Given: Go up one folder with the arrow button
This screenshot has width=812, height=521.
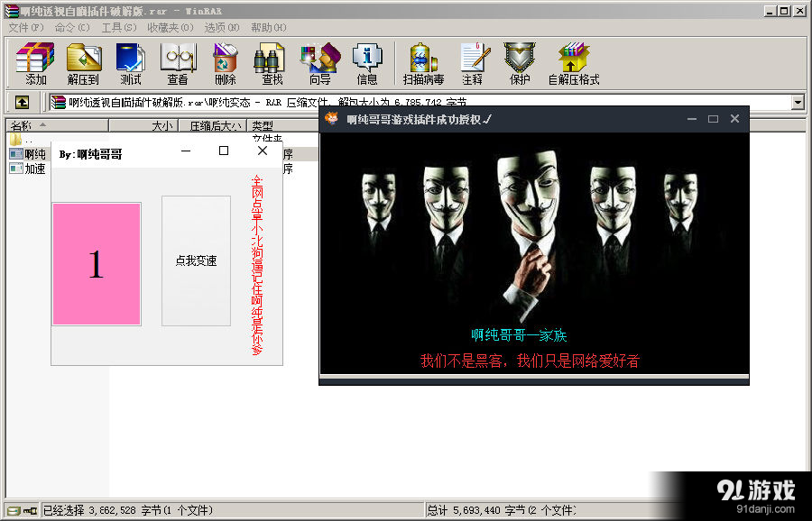Looking at the screenshot, I should coord(22,102).
